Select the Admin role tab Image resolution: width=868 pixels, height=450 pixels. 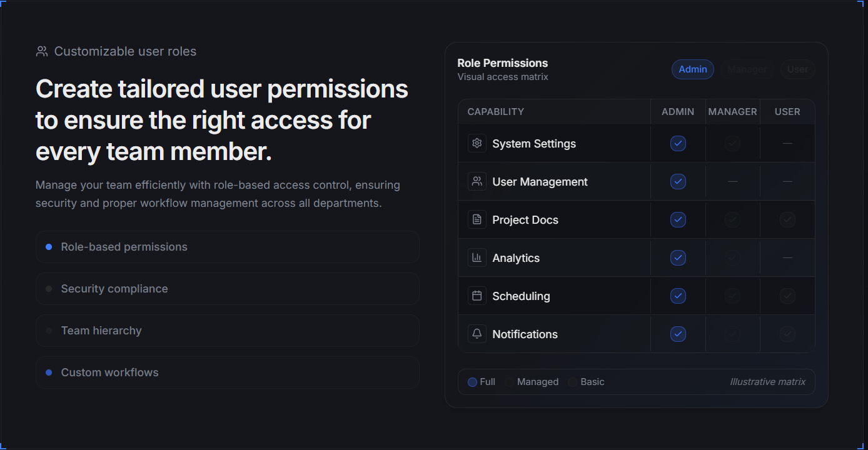[693, 69]
